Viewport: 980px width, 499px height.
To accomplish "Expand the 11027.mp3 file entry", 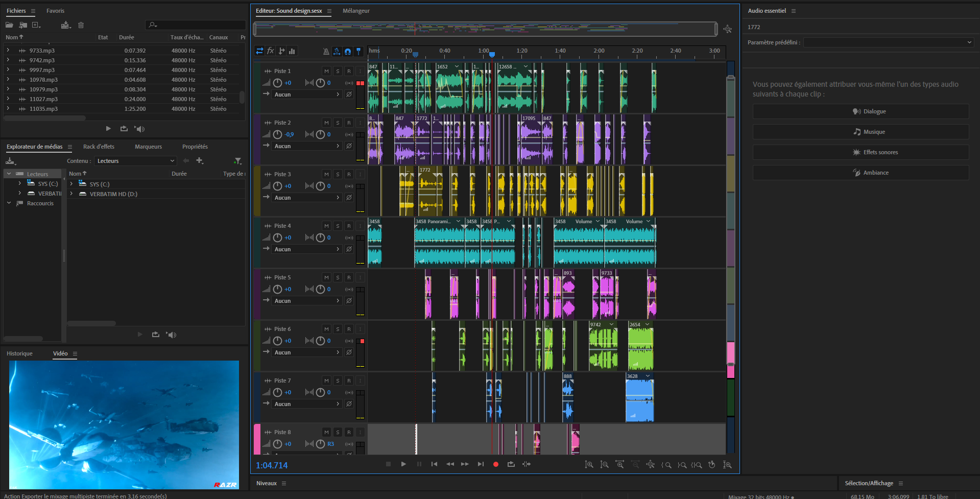I will (x=8, y=99).
